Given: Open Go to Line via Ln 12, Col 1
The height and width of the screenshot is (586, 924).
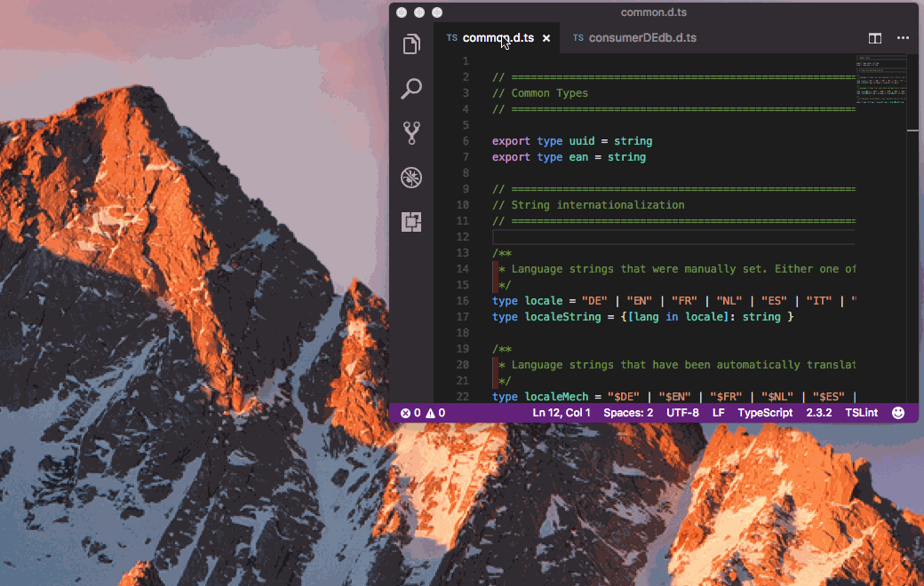Looking at the screenshot, I should pyautogui.click(x=561, y=413).
